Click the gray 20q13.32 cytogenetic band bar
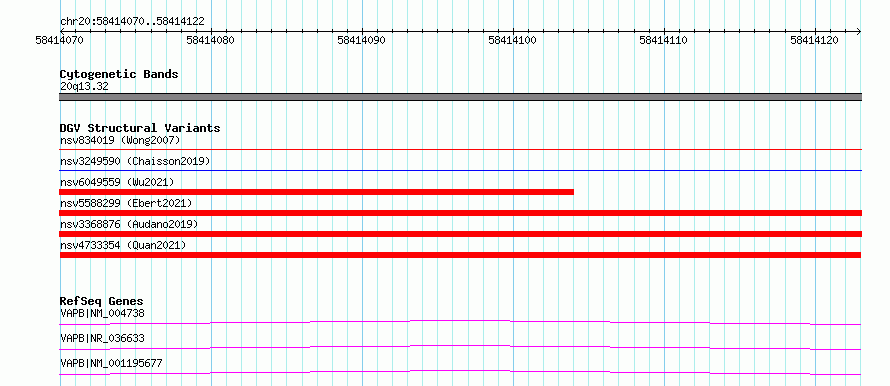890x386 pixels. click(x=460, y=97)
